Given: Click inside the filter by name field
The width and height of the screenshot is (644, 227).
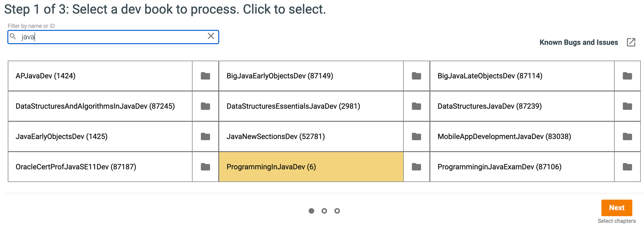Looking at the screenshot, I should click(113, 36).
